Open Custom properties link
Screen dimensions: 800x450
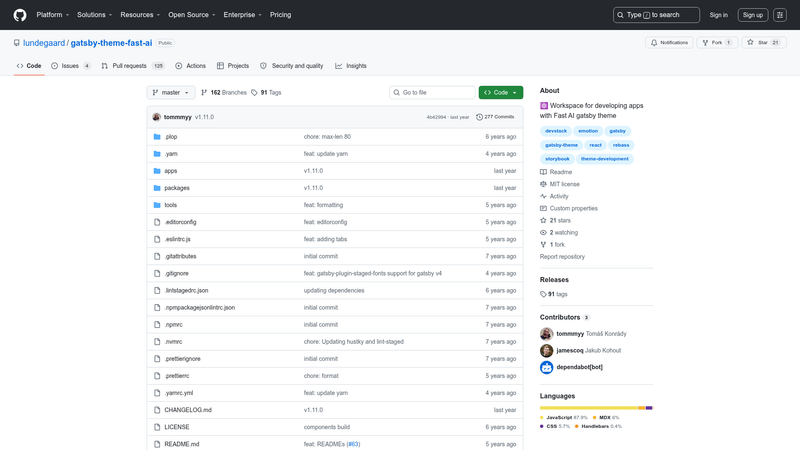point(569,208)
